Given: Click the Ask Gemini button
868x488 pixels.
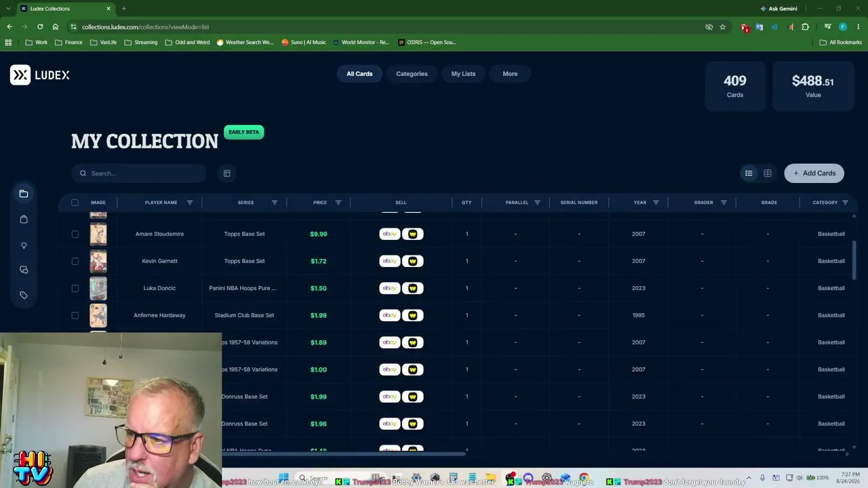Looking at the screenshot, I should click(x=778, y=9).
